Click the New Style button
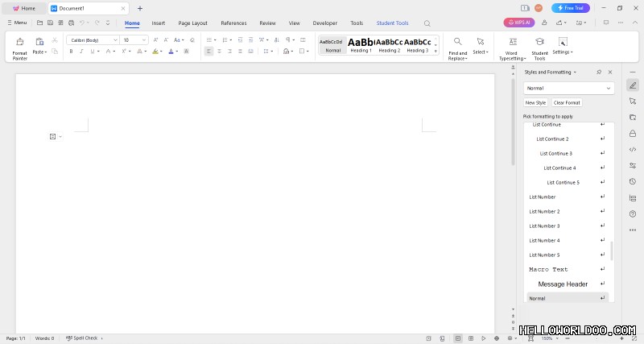This screenshot has height=344, width=644. click(535, 103)
